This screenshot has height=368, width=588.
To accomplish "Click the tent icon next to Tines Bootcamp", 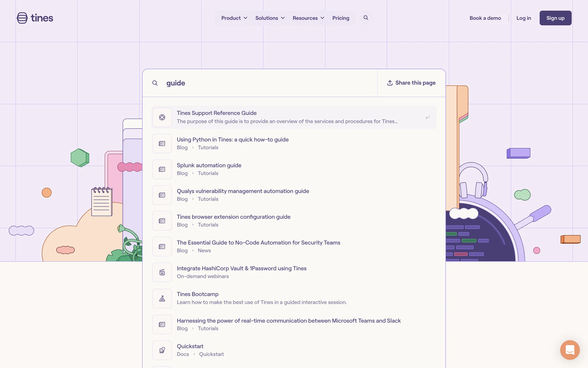I will pos(162,298).
